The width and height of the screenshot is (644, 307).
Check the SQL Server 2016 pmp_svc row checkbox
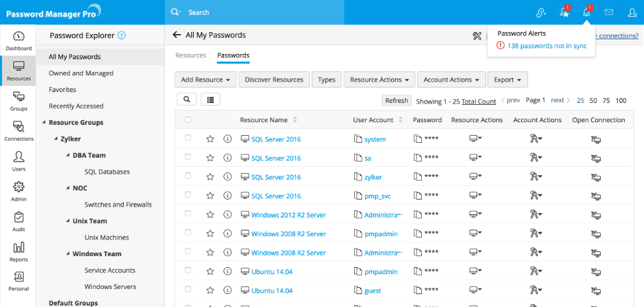187,194
